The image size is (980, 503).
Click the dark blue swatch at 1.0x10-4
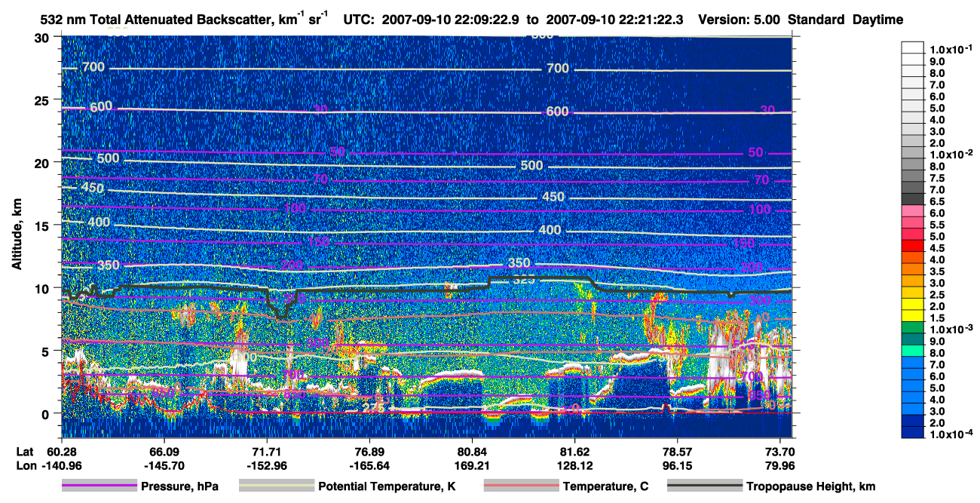tap(912, 433)
